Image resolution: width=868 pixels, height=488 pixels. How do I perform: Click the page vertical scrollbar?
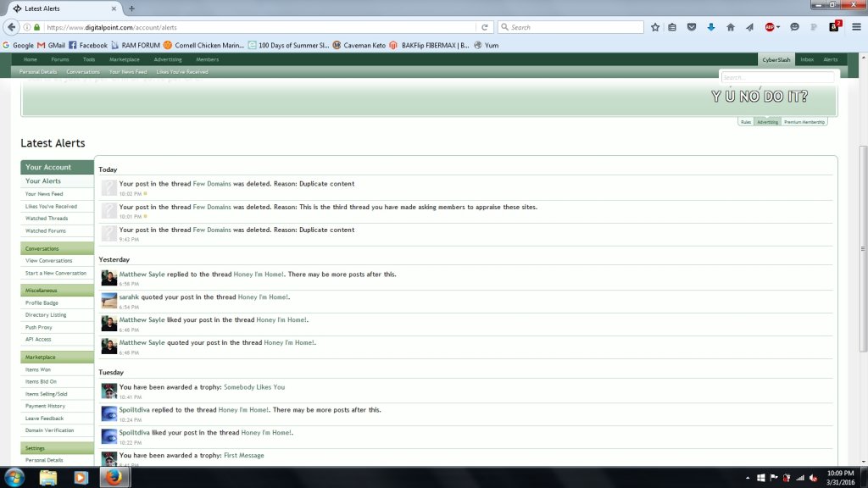click(863, 249)
